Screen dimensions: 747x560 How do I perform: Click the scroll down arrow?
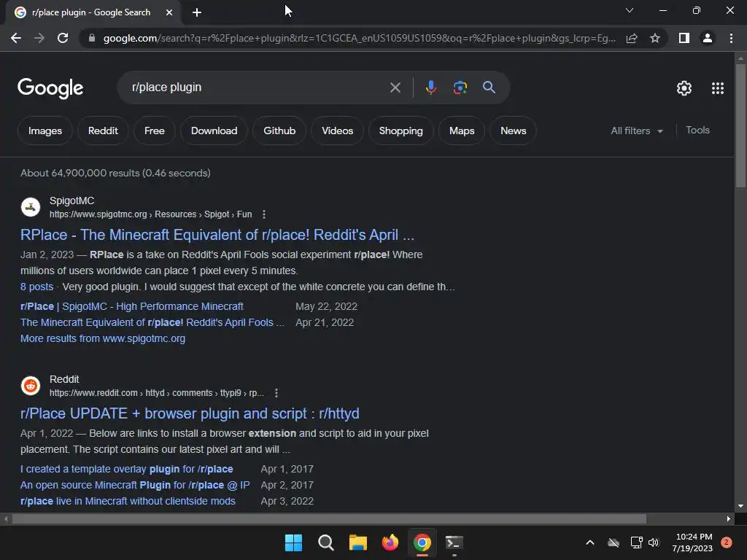pyautogui.click(x=740, y=506)
